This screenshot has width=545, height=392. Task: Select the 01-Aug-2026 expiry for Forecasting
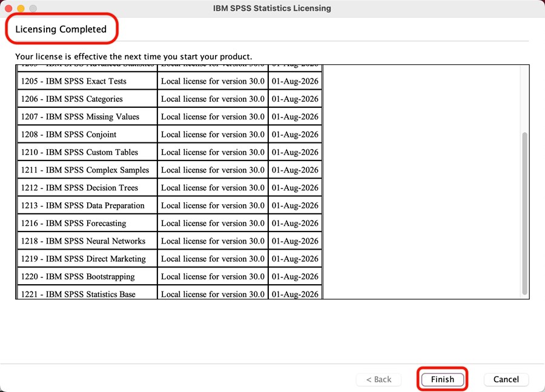pos(295,223)
